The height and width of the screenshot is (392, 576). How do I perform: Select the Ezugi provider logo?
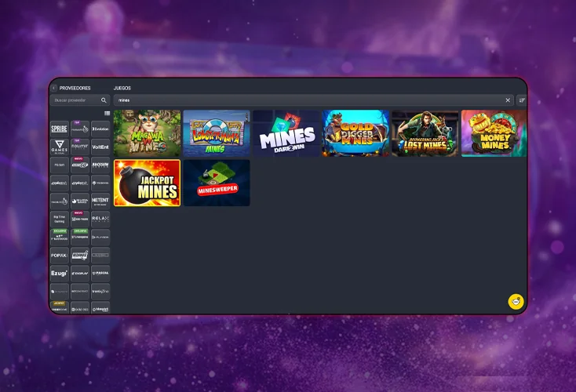point(60,273)
